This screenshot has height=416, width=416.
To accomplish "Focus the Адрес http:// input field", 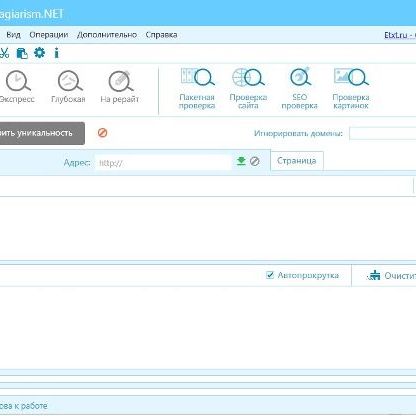I will point(163,163).
